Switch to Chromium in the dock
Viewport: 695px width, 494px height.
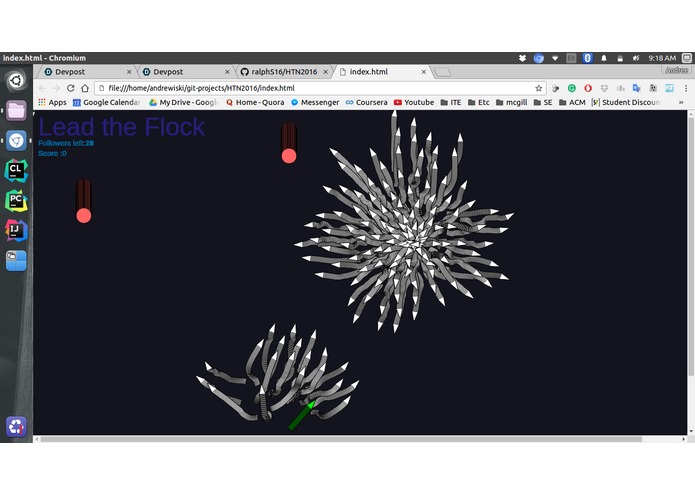click(16, 141)
